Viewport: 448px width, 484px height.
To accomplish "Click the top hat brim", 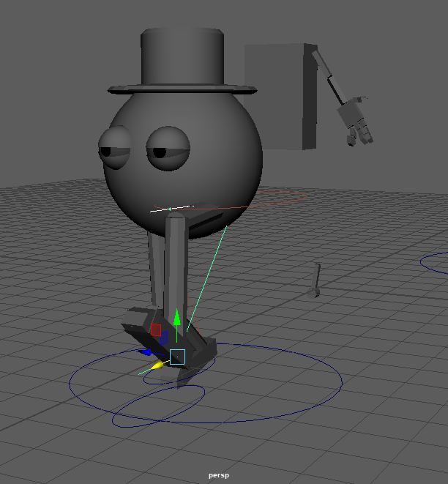I will tap(182, 89).
